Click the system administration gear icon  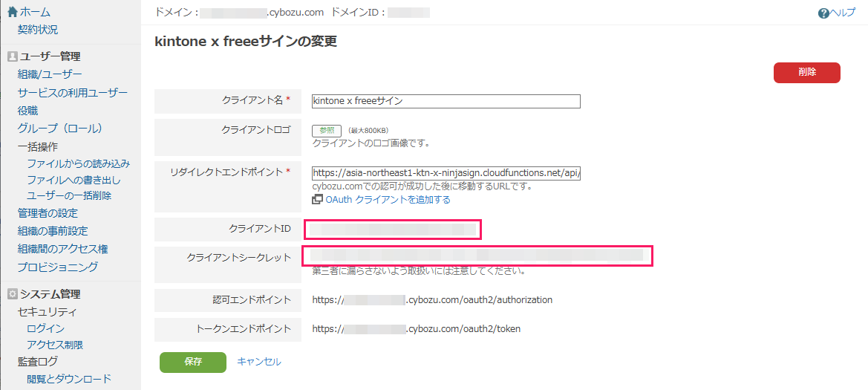click(12, 294)
